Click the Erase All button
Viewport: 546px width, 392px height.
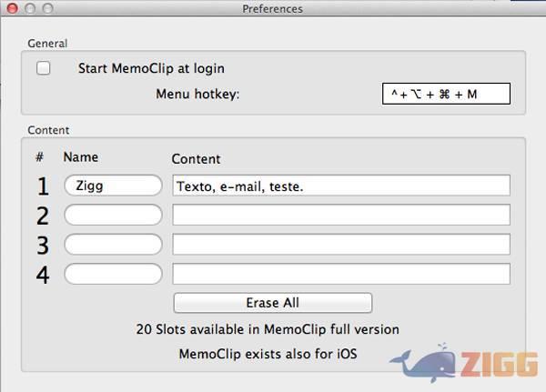coord(273,303)
